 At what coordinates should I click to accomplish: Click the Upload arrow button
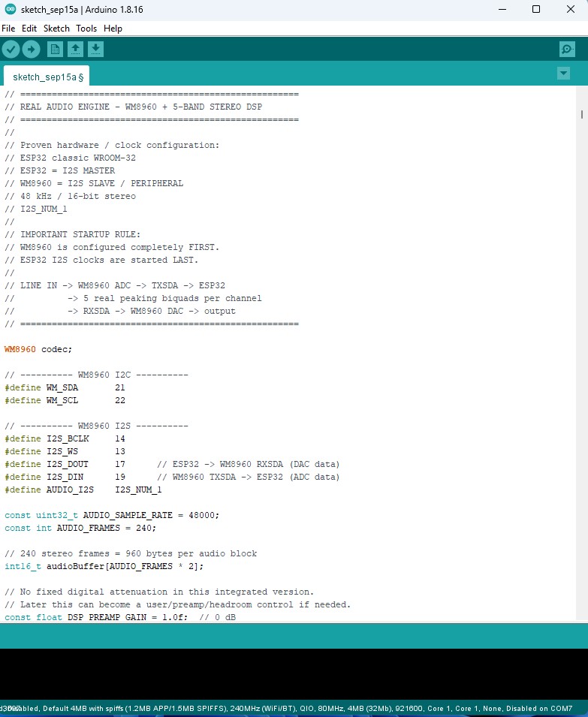point(31,49)
